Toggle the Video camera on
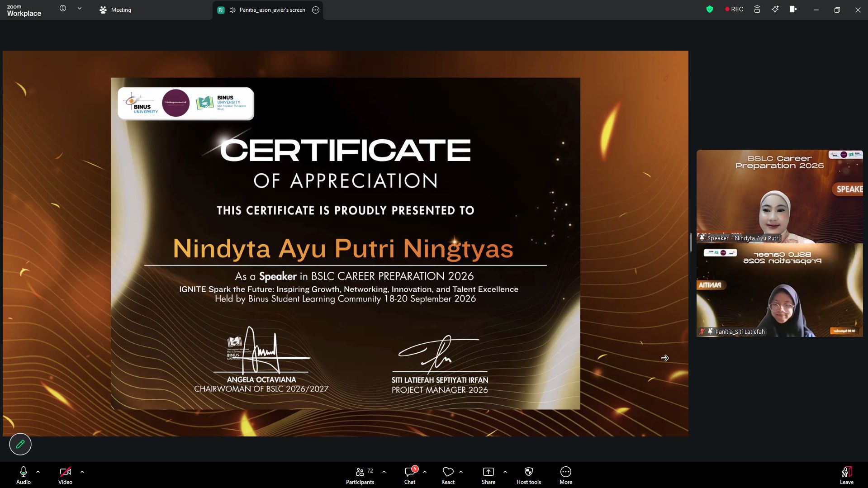The width and height of the screenshot is (868, 488). (65, 475)
